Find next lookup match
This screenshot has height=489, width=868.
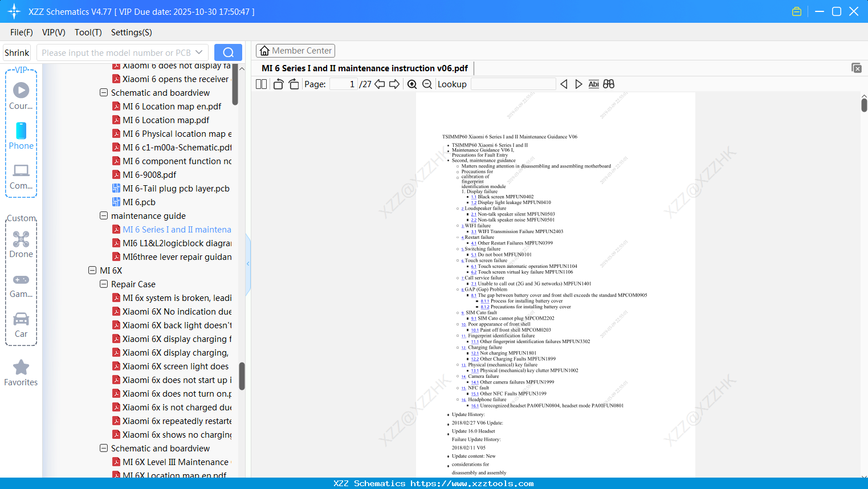pyautogui.click(x=578, y=84)
